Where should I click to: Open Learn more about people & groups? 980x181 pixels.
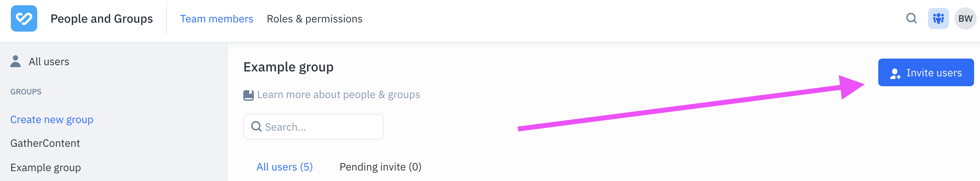coord(338,95)
